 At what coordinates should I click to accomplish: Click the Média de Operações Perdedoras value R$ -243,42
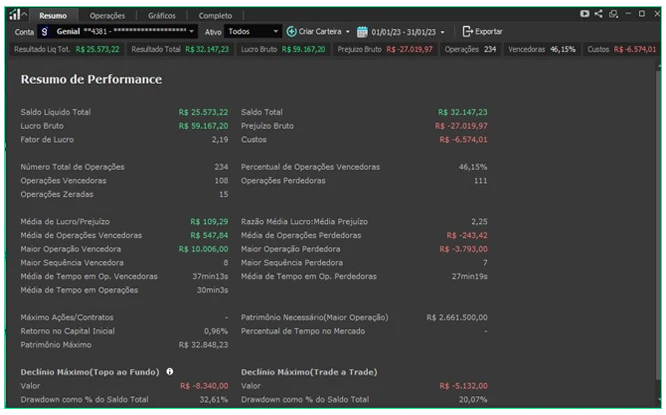pos(467,235)
